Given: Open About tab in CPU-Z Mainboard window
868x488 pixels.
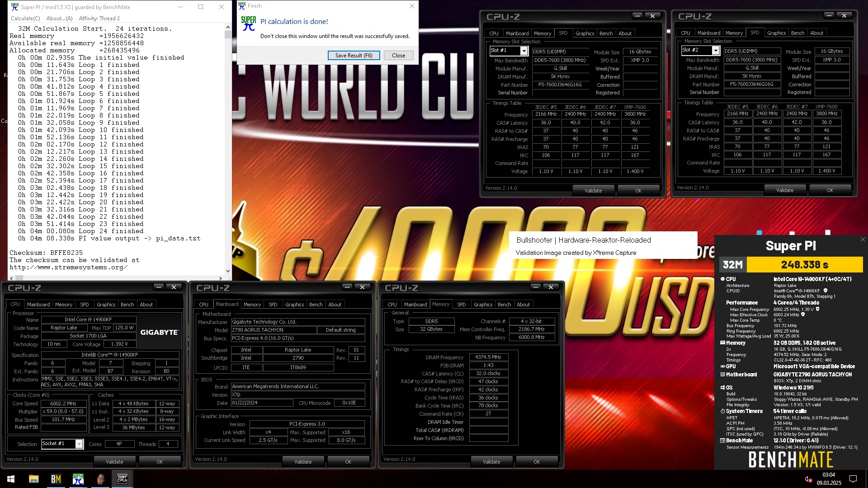Looking at the screenshot, I should [x=335, y=305].
